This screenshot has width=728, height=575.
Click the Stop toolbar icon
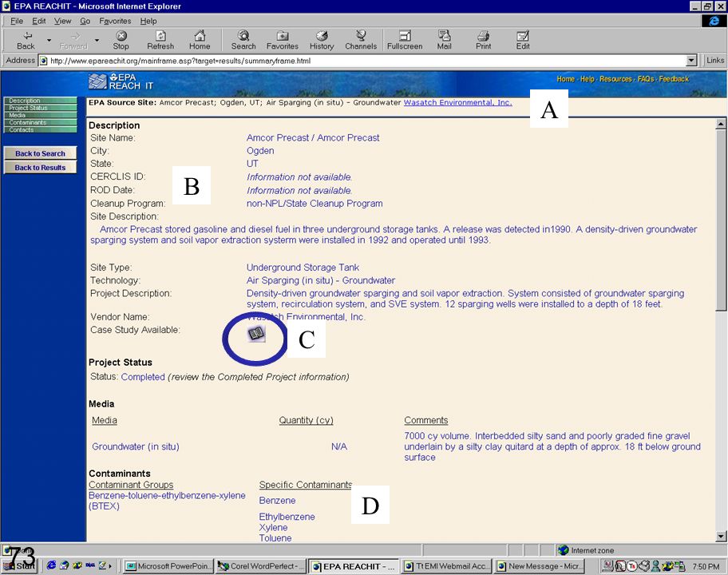point(121,41)
